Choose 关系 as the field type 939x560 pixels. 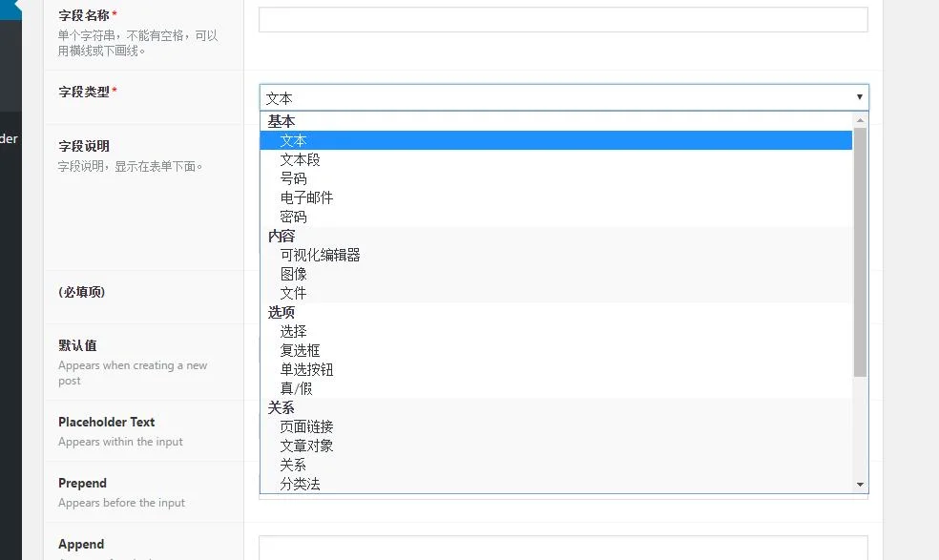[x=294, y=465]
